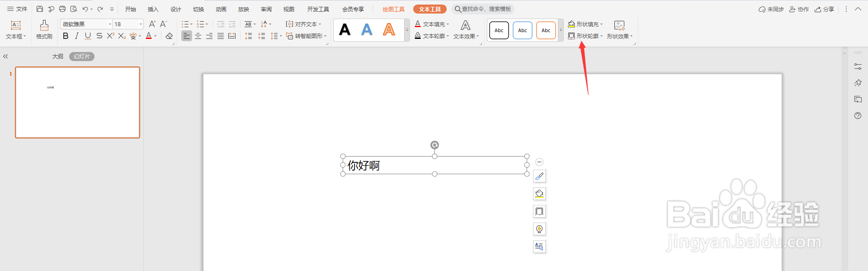868x271 pixels.
Task: Click the lightbulb smart icon beside text box
Action: (x=539, y=229)
